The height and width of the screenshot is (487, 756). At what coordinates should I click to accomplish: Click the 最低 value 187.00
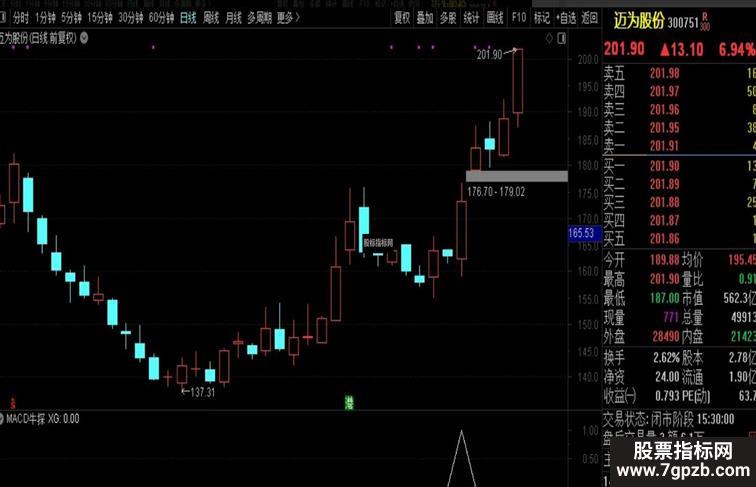[x=664, y=298]
